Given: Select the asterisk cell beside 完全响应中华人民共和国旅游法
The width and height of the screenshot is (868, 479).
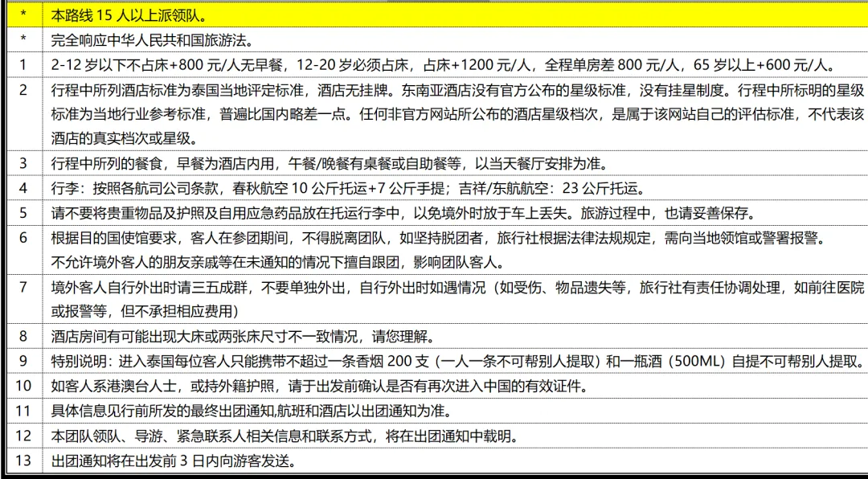Looking at the screenshot, I should (24, 40).
